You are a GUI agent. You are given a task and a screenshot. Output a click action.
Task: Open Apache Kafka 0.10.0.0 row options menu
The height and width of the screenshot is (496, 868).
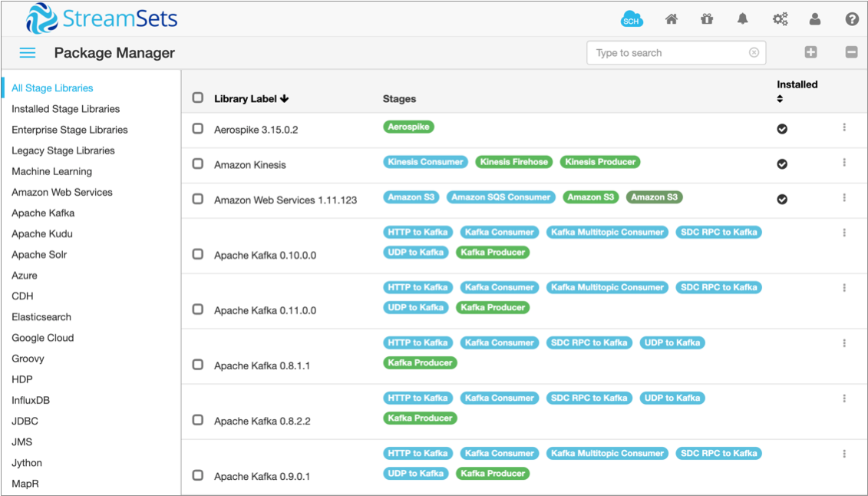pyautogui.click(x=844, y=233)
